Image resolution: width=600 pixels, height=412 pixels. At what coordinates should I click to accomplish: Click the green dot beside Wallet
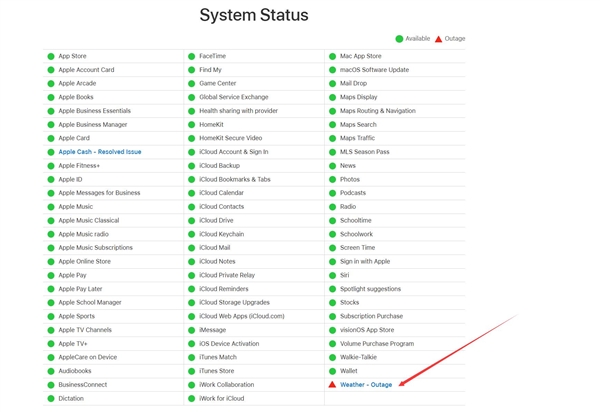pyautogui.click(x=332, y=370)
